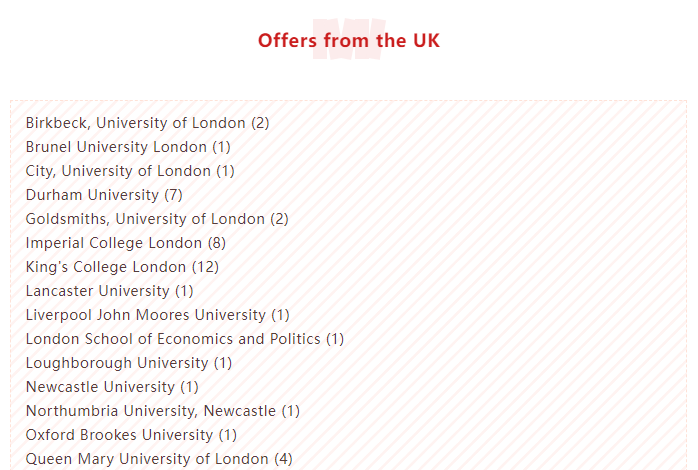Select Loughborough University (1) entry
This screenshot has height=470, width=698.
click(x=129, y=363)
